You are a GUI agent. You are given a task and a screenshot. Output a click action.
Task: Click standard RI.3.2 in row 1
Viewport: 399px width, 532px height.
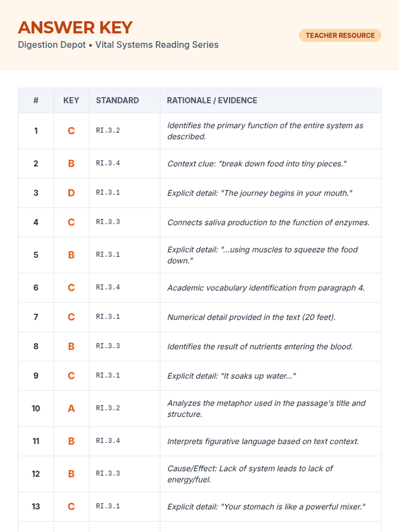(x=108, y=130)
